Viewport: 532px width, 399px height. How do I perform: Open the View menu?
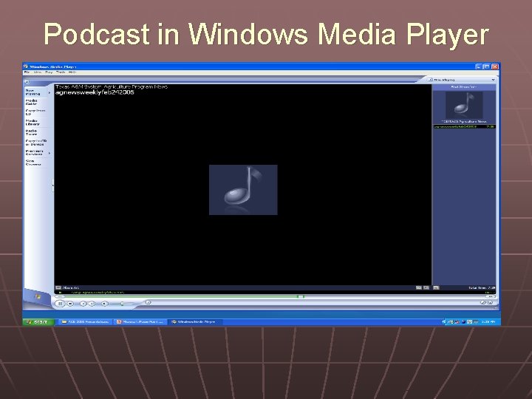click(38, 72)
